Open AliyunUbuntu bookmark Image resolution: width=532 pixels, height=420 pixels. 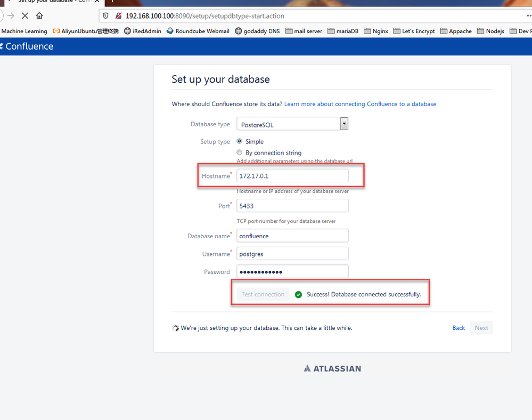coord(86,31)
